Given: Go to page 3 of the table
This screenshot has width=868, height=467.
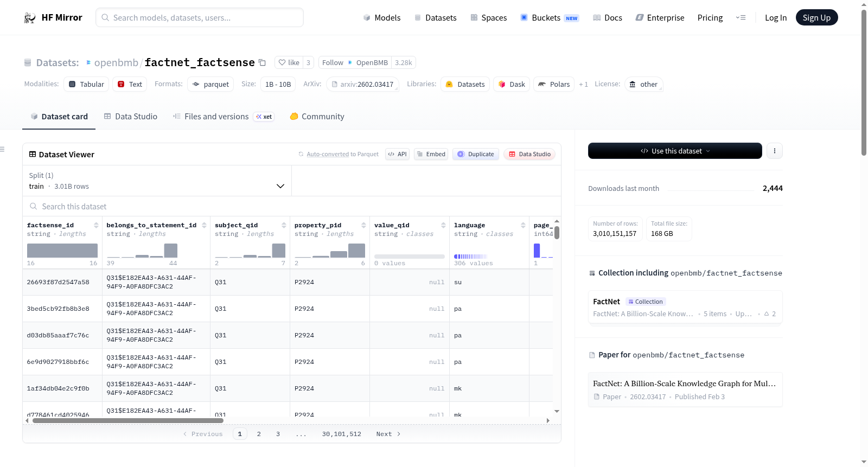Looking at the screenshot, I should (x=278, y=434).
